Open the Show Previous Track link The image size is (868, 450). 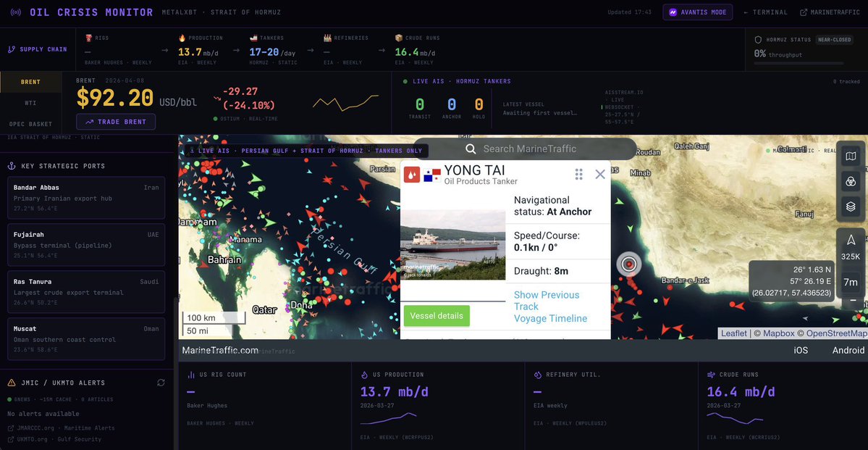pos(547,301)
